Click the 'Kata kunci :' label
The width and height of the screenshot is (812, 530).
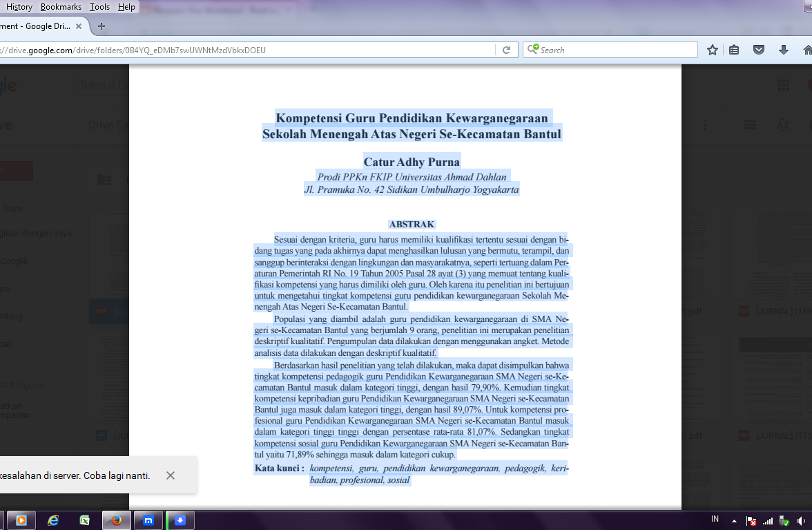[x=280, y=469]
